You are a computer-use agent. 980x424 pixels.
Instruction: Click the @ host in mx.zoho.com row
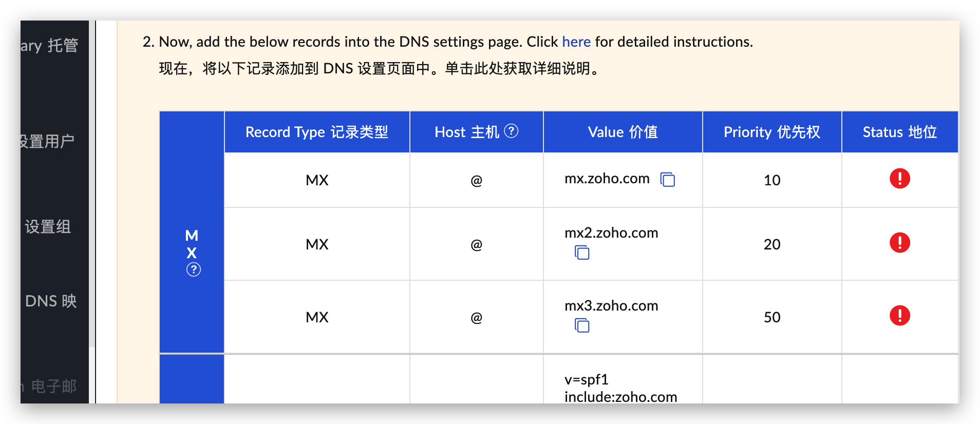tap(477, 181)
